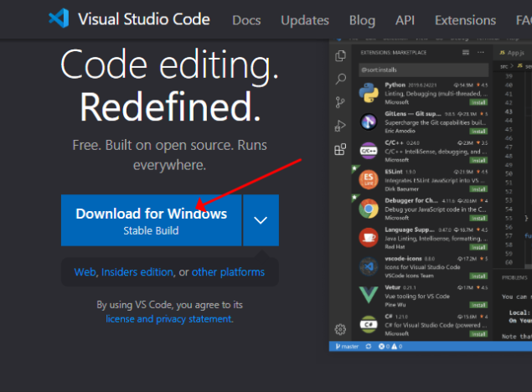Open the Insiders edition link
The width and height of the screenshot is (532, 392).
tap(137, 272)
